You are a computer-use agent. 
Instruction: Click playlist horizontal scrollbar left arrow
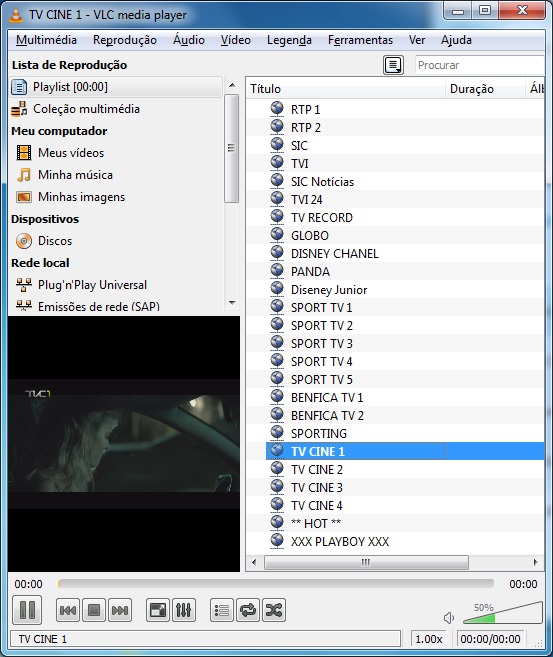coord(254,562)
